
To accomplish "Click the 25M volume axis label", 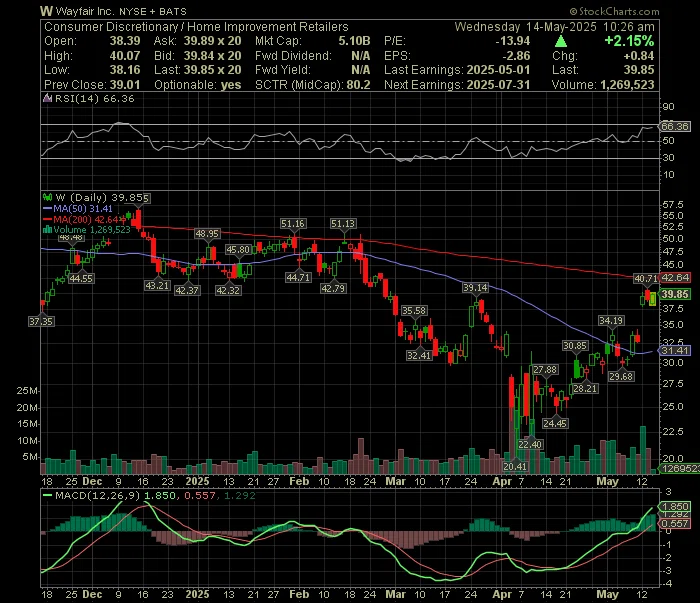I will [27, 391].
